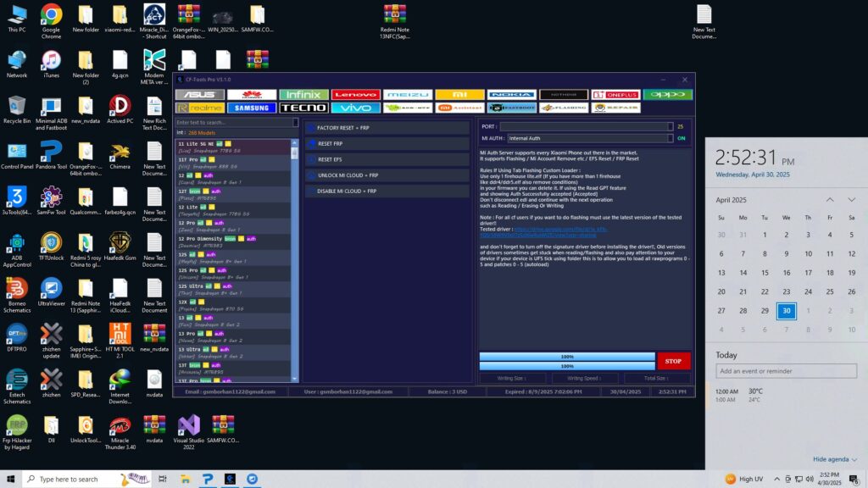Show hidden system tray icons

click(x=776, y=480)
